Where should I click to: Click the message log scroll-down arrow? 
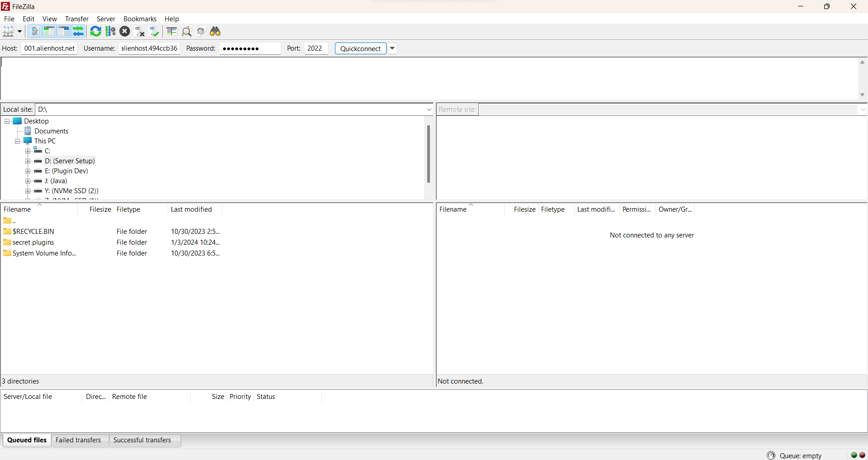click(862, 95)
